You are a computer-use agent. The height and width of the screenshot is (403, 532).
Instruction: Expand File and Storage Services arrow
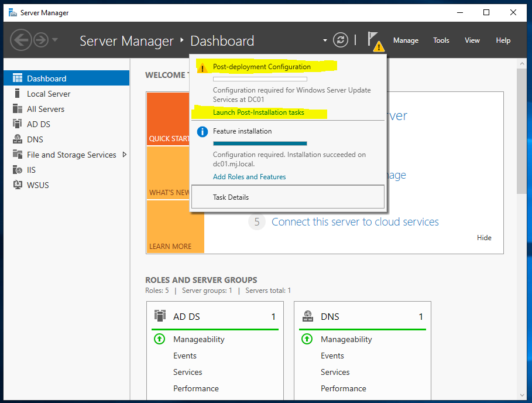tap(125, 155)
